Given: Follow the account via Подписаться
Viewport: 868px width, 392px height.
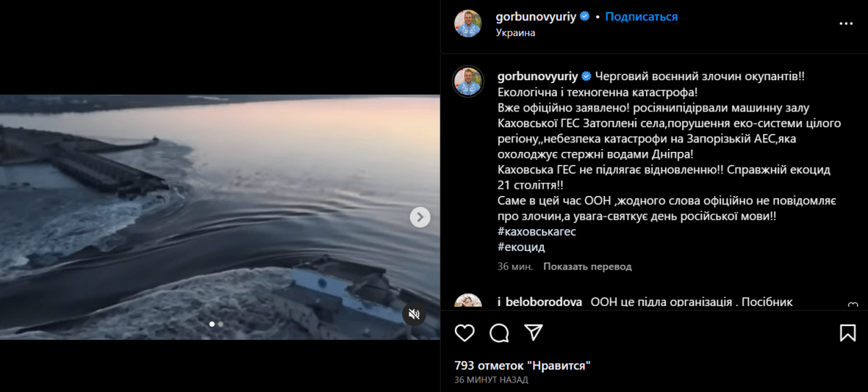Looking at the screenshot, I should (641, 17).
